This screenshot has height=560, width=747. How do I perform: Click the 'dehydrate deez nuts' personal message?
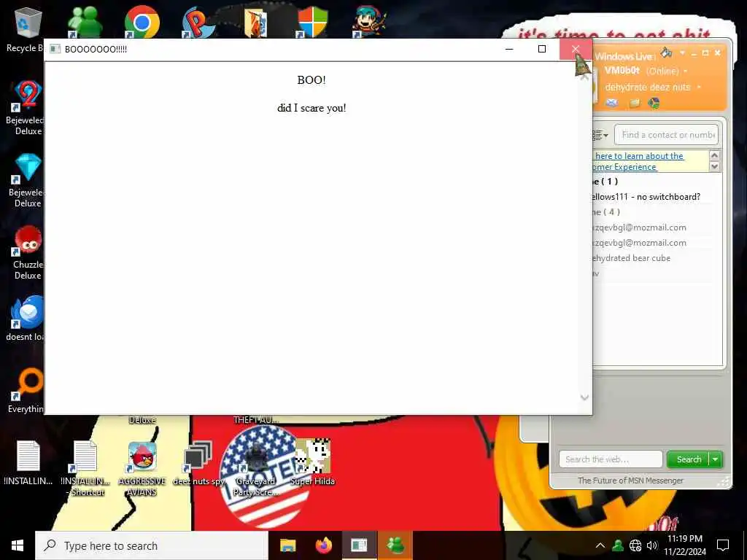pos(648,87)
